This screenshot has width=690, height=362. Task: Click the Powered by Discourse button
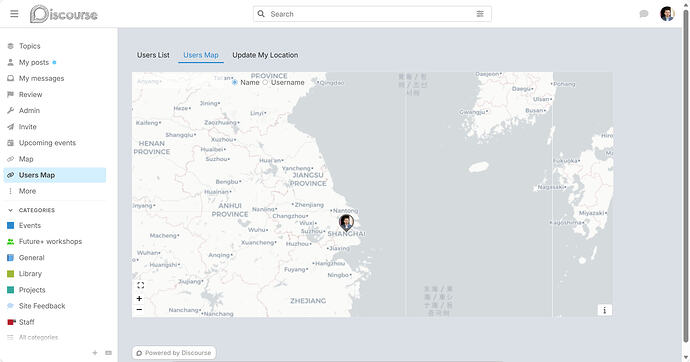click(174, 353)
